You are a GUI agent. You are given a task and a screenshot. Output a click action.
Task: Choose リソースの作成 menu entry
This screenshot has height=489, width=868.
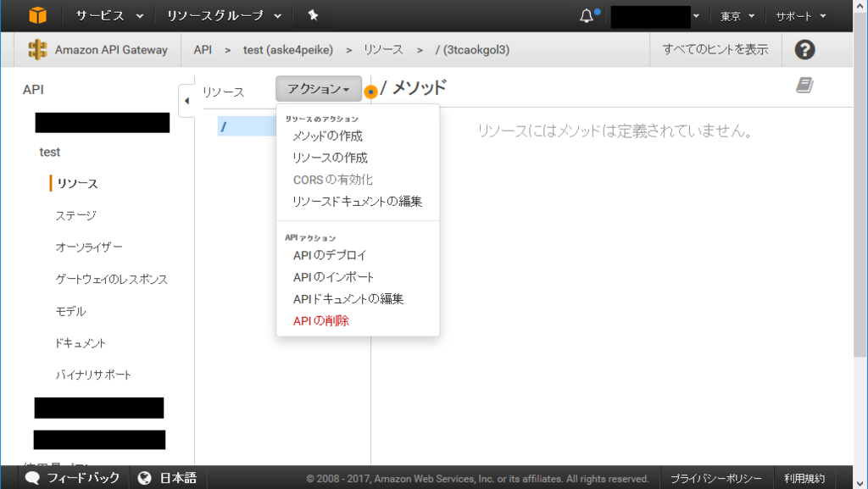click(x=330, y=158)
